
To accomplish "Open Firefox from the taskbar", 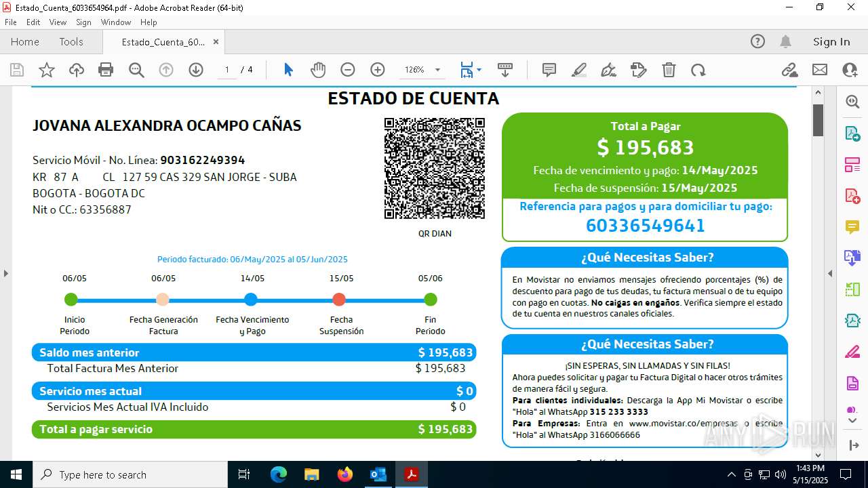I will 345,474.
